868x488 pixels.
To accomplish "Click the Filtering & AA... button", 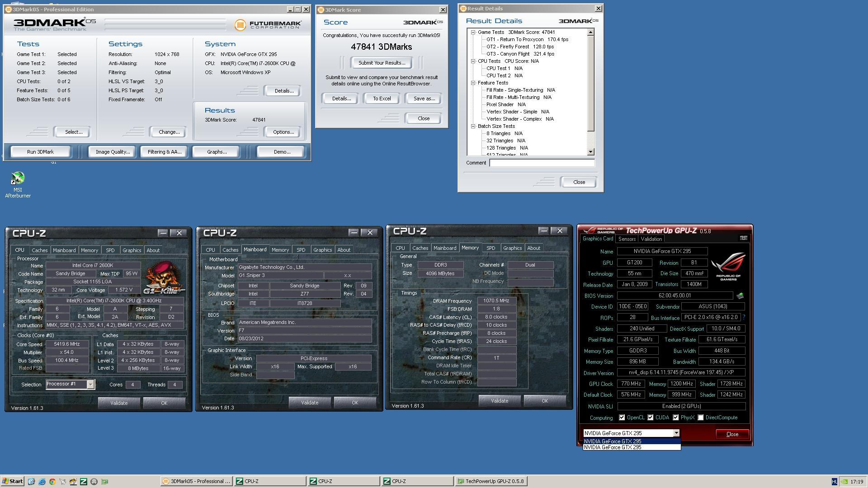I will click(x=165, y=152).
